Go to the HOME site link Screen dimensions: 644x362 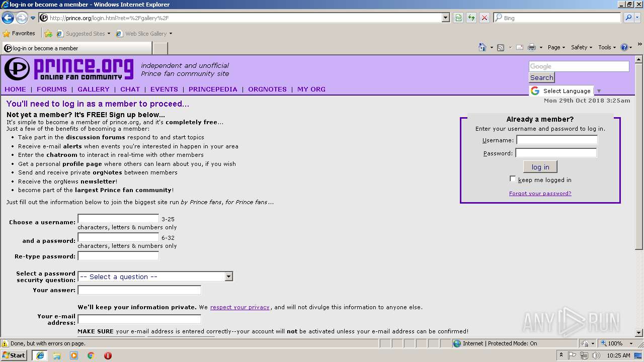click(15, 89)
